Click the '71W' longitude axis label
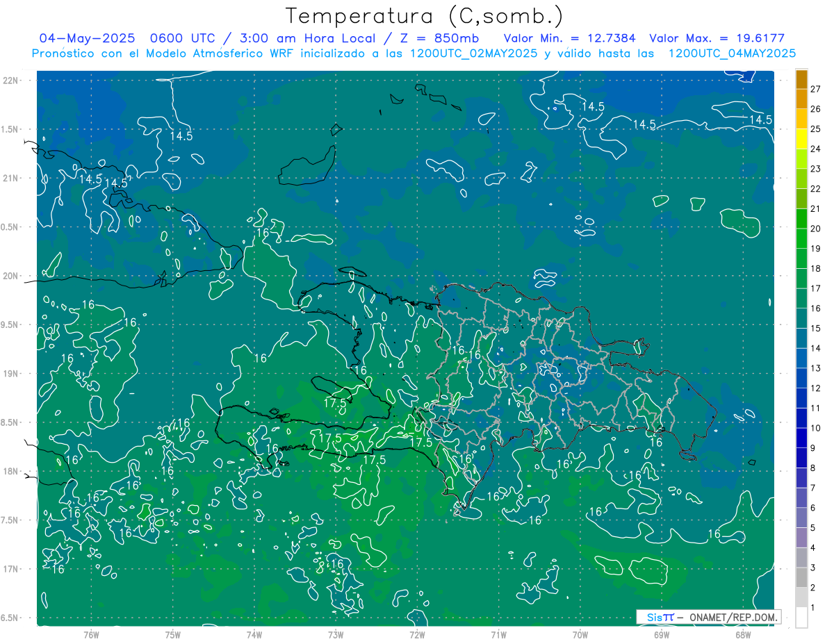Screen dimensions: 834x644 point(498,634)
